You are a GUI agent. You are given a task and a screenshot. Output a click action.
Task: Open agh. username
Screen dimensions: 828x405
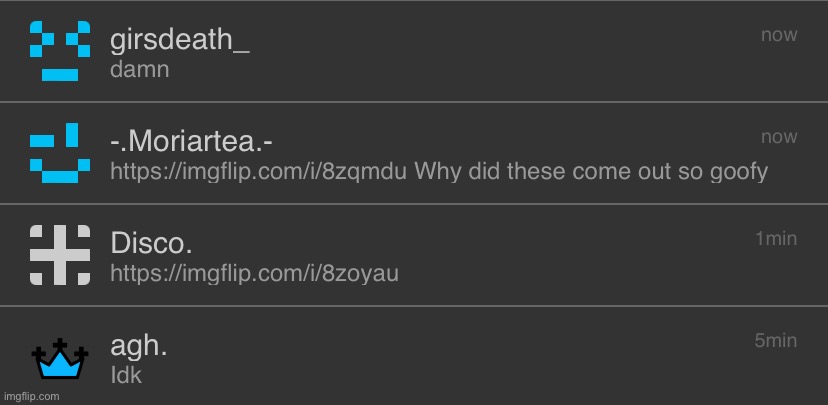coord(138,346)
